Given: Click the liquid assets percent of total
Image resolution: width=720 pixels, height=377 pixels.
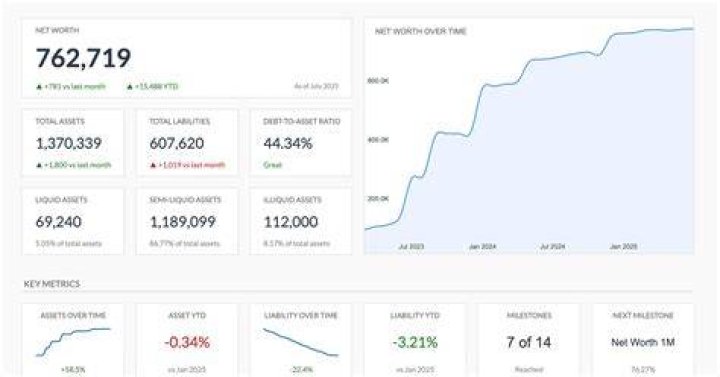Looking at the screenshot, I should 68,243.
